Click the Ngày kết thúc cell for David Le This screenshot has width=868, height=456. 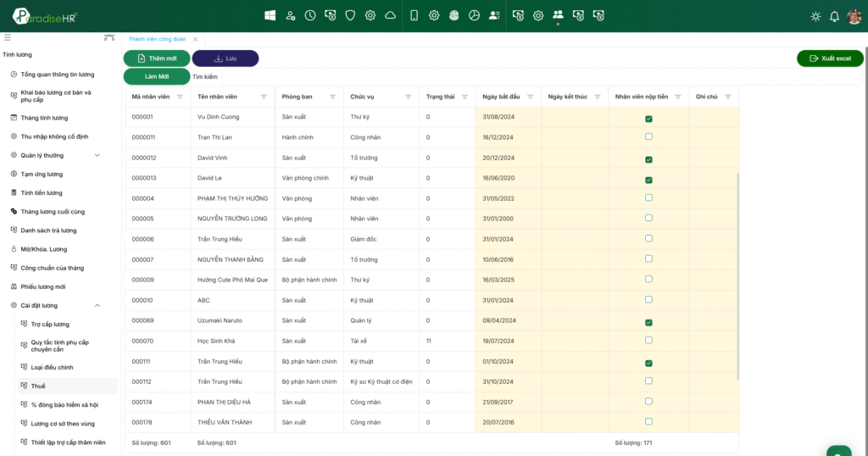coord(575,178)
